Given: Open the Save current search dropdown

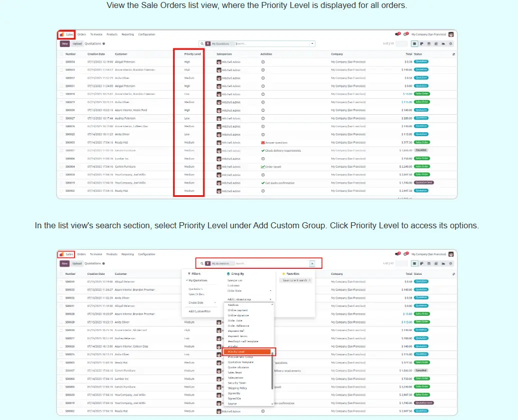Looking at the screenshot, I should [x=297, y=280].
